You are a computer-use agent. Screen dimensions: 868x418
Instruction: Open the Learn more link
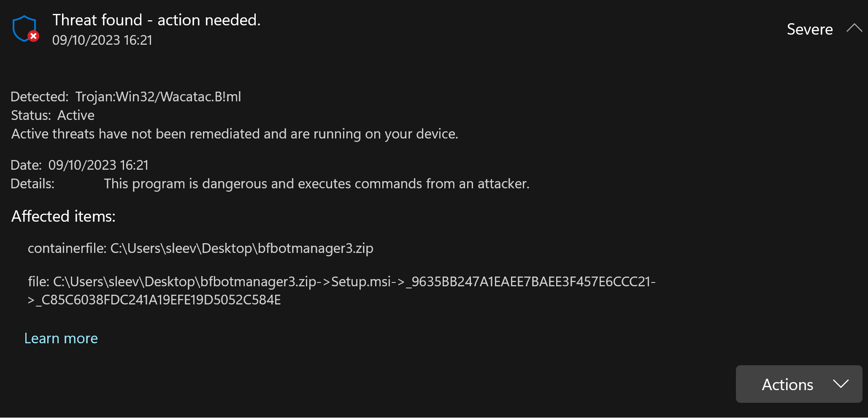point(61,339)
